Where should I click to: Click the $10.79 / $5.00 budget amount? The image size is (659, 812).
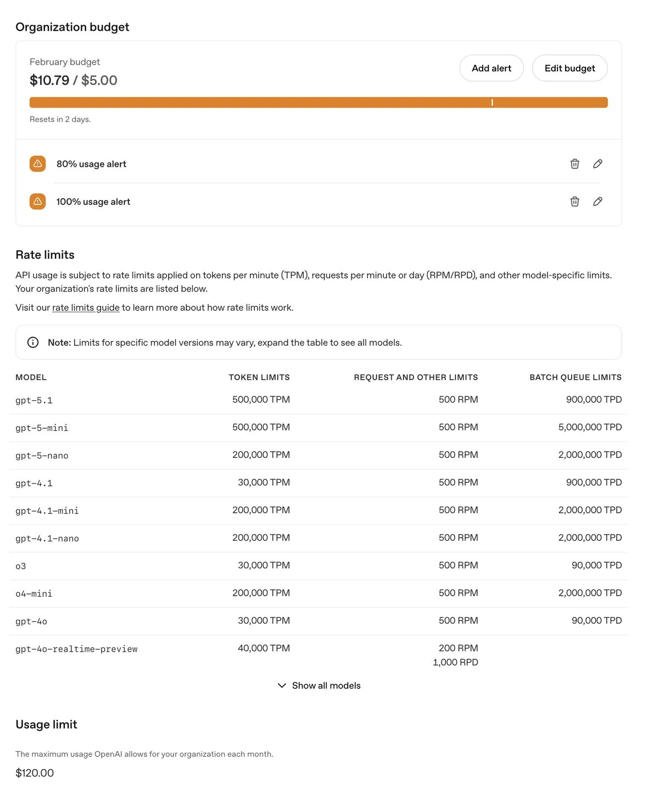click(74, 80)
